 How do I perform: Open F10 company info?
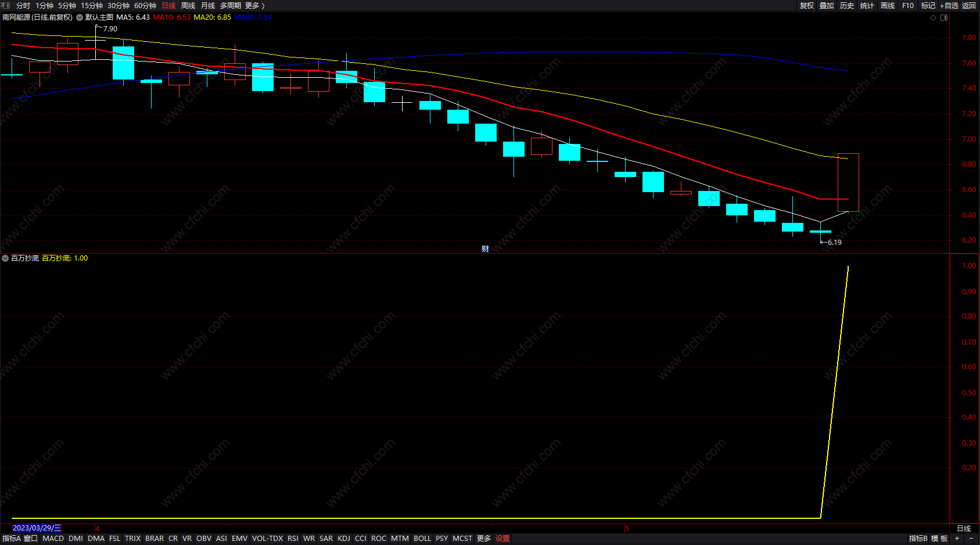click(908, 6)
